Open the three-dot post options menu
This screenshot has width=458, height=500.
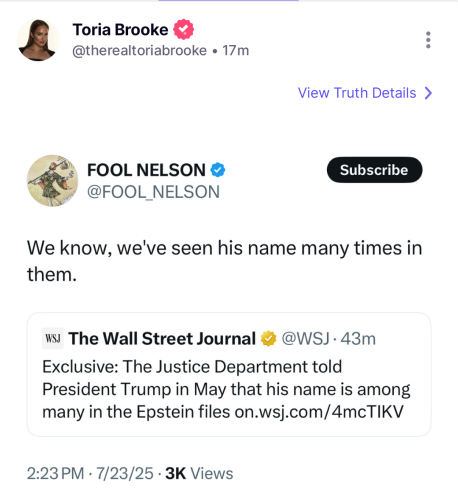coord(428,40)
